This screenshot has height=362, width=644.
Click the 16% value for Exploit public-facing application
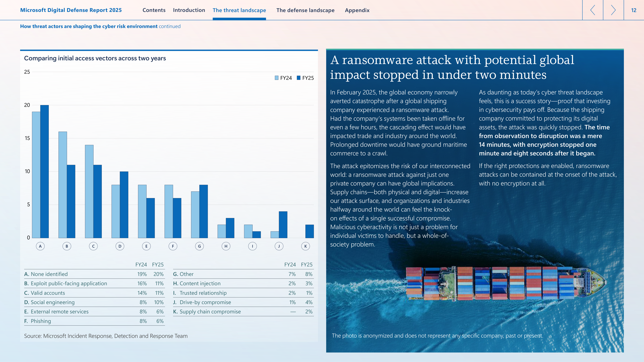142,283
